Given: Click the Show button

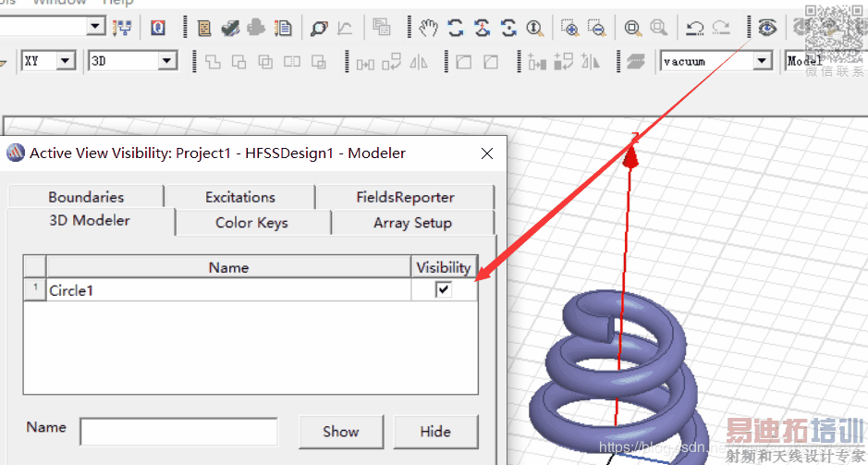Looking at the screenshot, I should 341,432.
